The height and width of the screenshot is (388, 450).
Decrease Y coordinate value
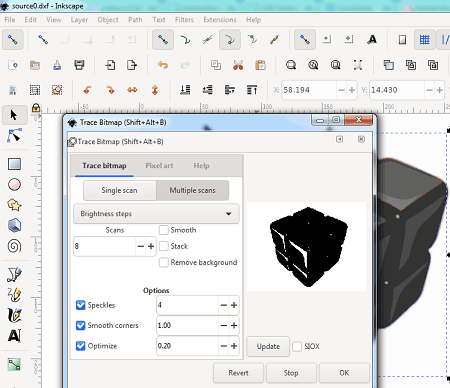click(x=429, y=90)
